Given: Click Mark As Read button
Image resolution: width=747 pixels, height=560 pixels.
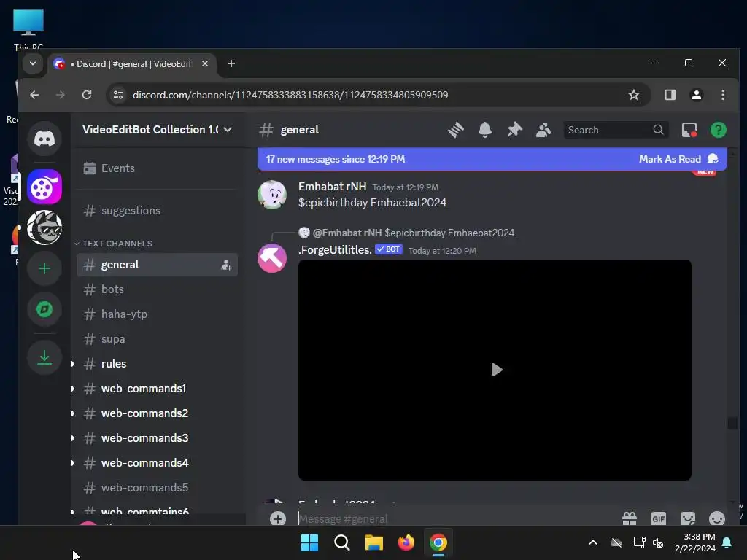Looking at the screenshot, I should click(x=678, y=159).
